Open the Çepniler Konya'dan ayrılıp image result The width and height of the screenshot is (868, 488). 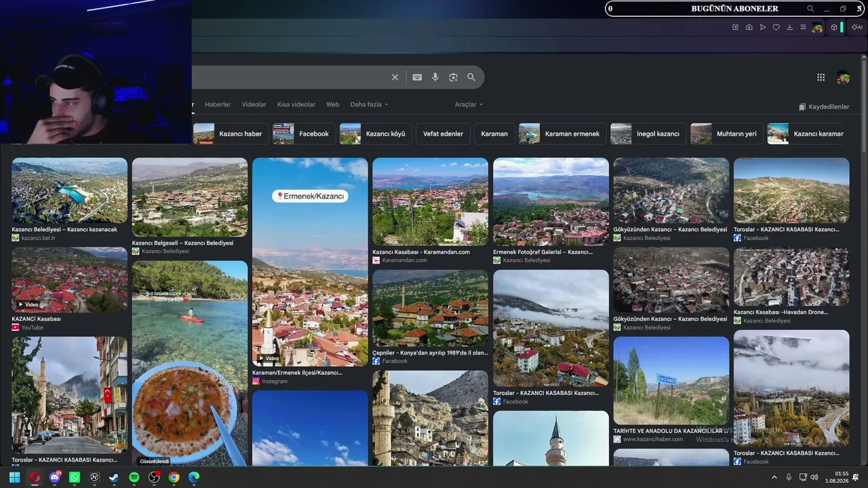[x=430, y=308]
